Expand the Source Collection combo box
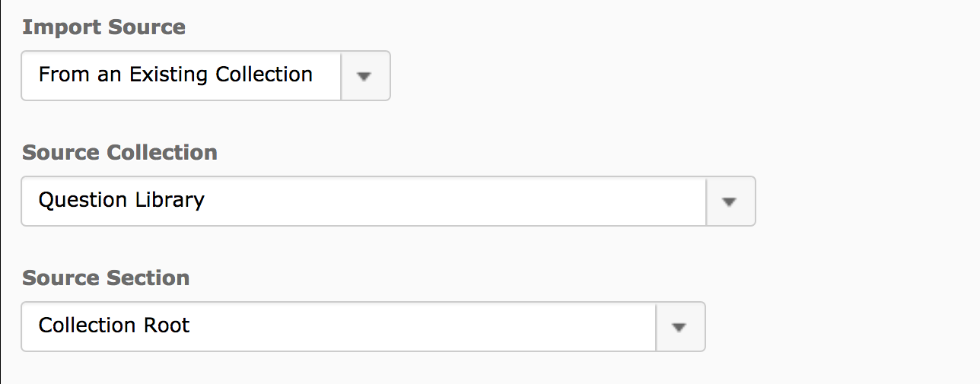Image resolution: width=980 pixels, height=384 pixels. pyautogui.click(x=388, y=202)
